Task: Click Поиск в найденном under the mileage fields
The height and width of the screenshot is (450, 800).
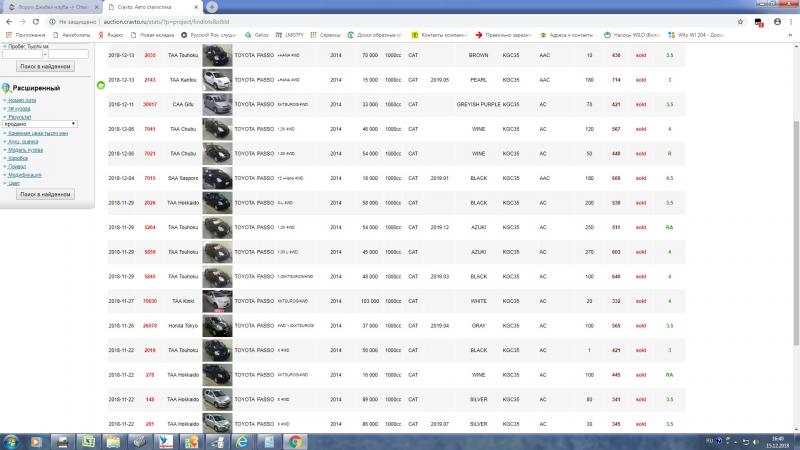Action: pos(45,66)
